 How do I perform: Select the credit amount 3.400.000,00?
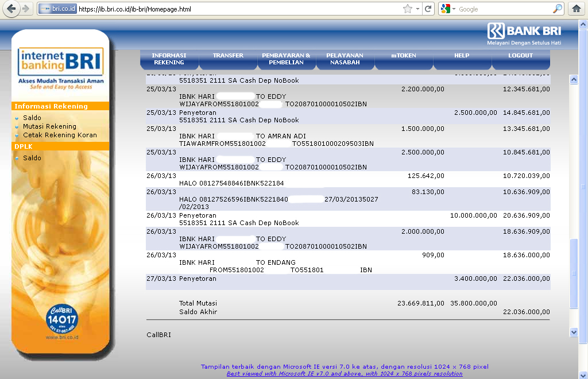(x=475, y=279)
